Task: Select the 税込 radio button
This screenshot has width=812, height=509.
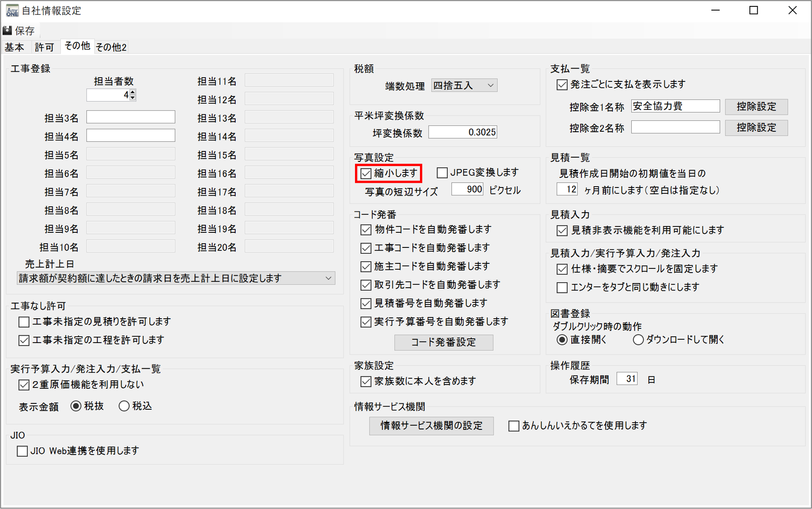Action: click(124, 406)
